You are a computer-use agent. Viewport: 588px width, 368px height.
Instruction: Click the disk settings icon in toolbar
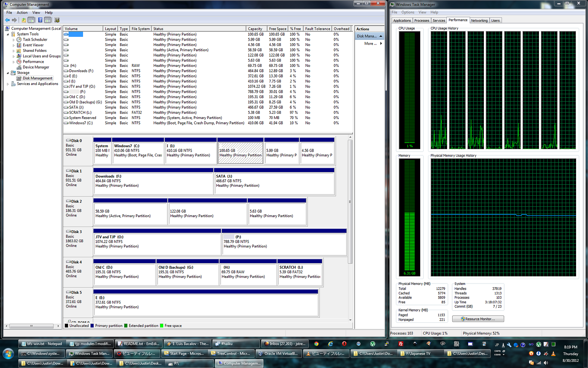click(57, 20)
